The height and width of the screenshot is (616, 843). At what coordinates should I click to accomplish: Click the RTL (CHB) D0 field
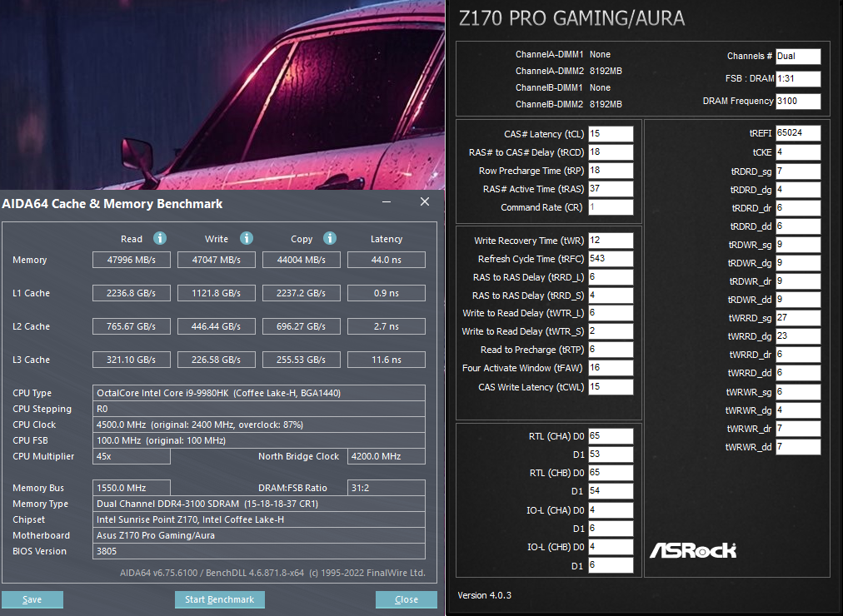[x=611, y=472]
